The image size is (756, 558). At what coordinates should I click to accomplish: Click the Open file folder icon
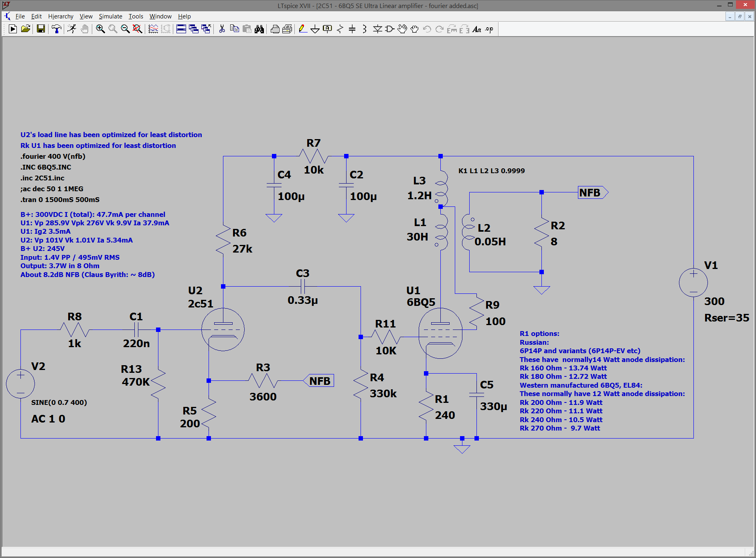coord(26,29)
